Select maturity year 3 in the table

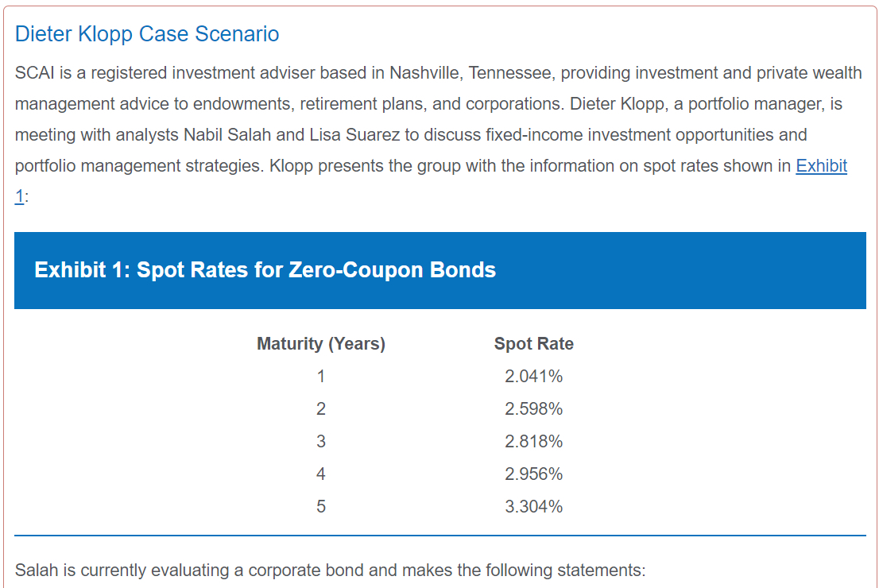(321, 442)
